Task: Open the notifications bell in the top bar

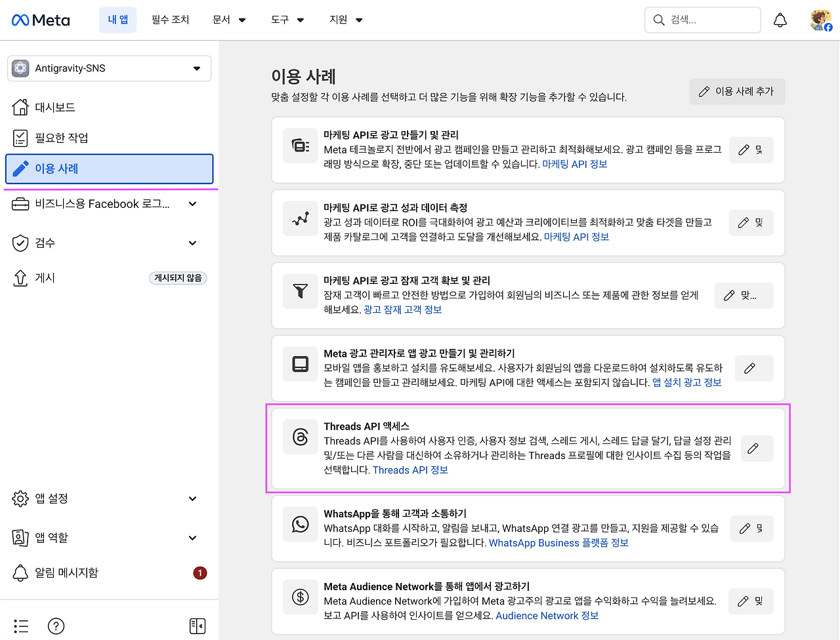Action: (780, 20)
